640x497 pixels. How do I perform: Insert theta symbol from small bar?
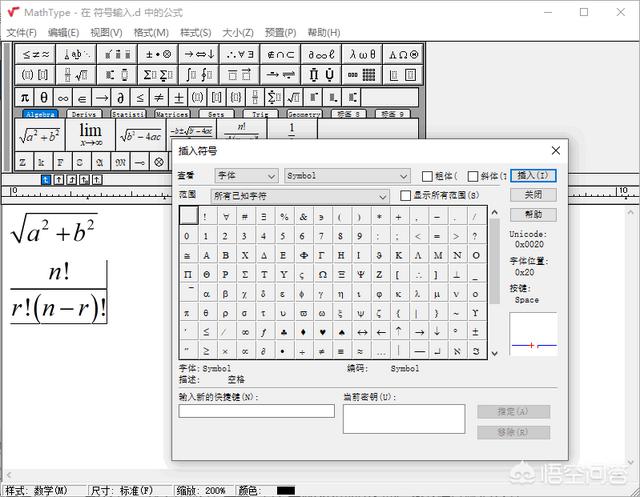(44, 98)
